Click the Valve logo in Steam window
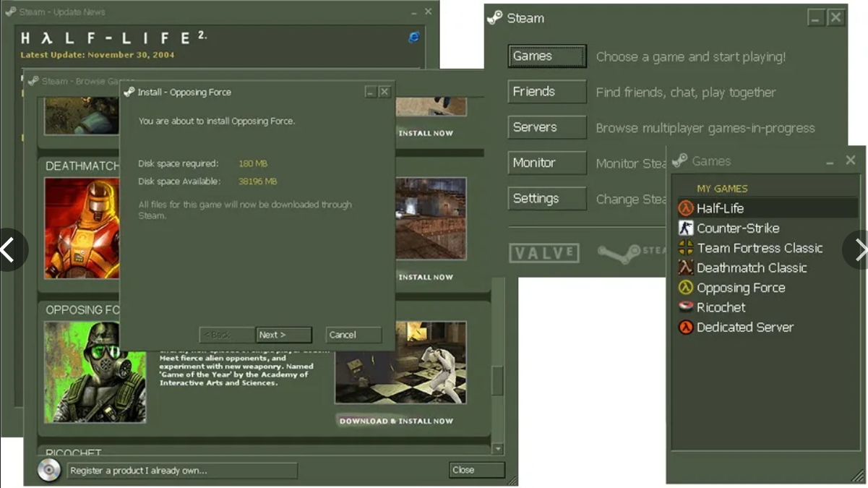868x488 pixels. [544, 252]
